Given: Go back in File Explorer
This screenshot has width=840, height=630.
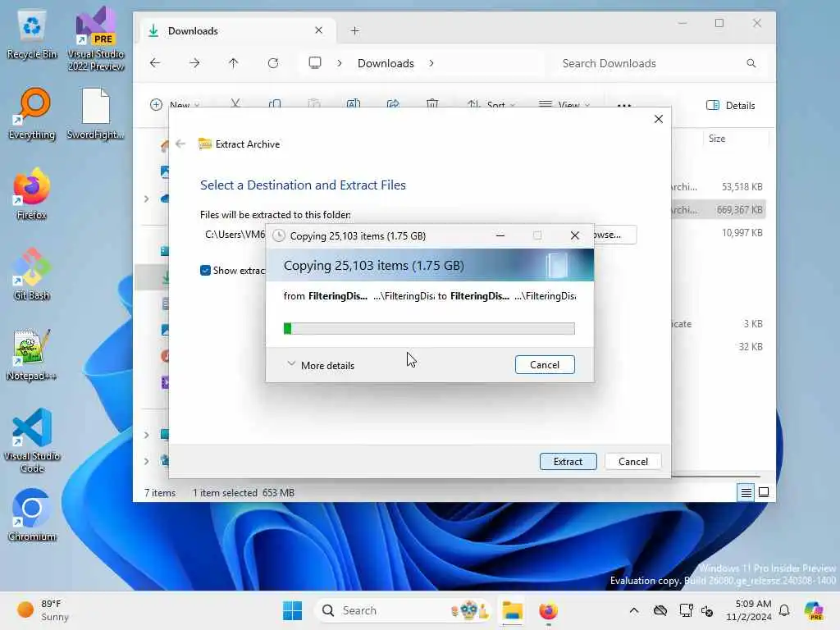Looking at the screenshot, I should point(155,63).
